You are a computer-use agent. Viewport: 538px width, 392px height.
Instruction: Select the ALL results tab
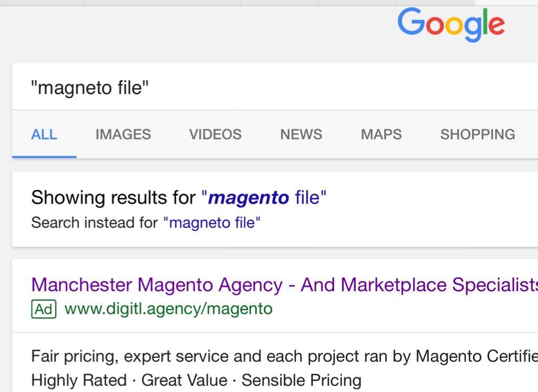click(44, 134)
